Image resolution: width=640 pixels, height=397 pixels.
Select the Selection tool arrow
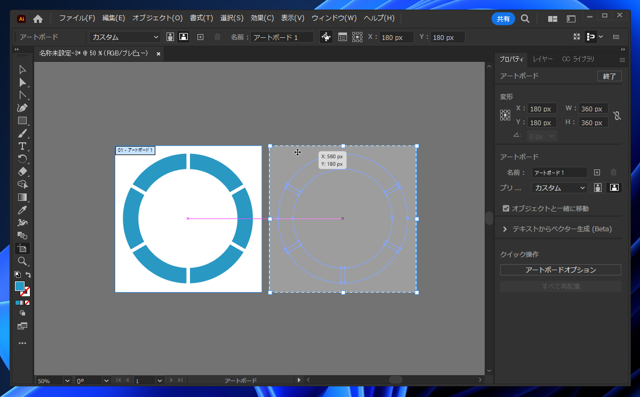click(22, 70)
